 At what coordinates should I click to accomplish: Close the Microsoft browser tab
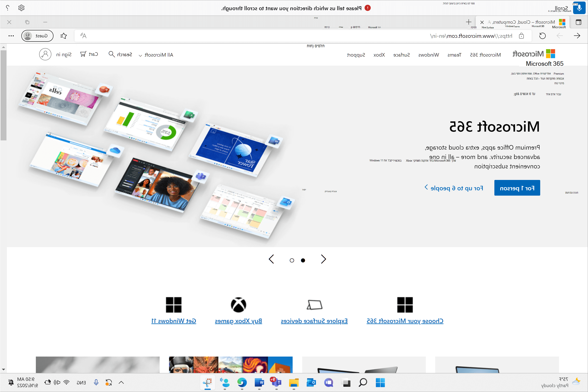(482, 22)
